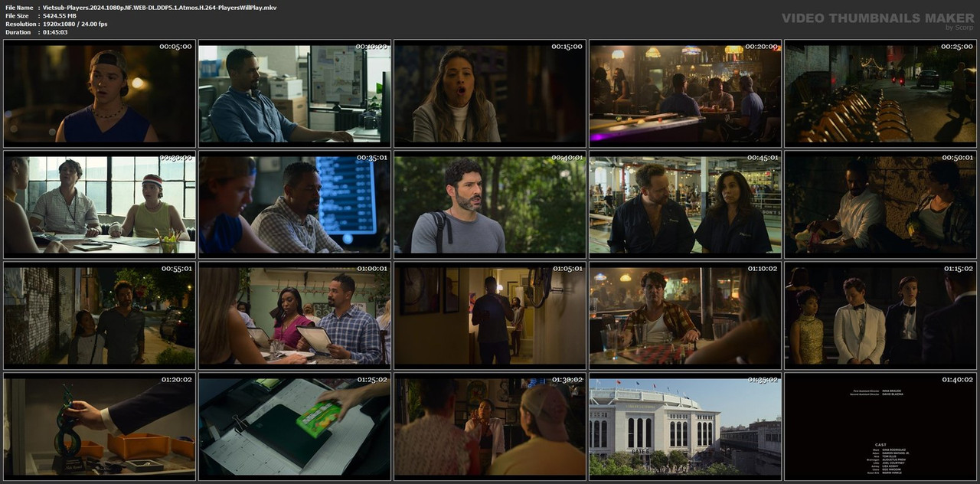980x484 pixels.
Task: Click the file name text ending PlayersWillPlay.mkv
Action: [x=159, y=7]
